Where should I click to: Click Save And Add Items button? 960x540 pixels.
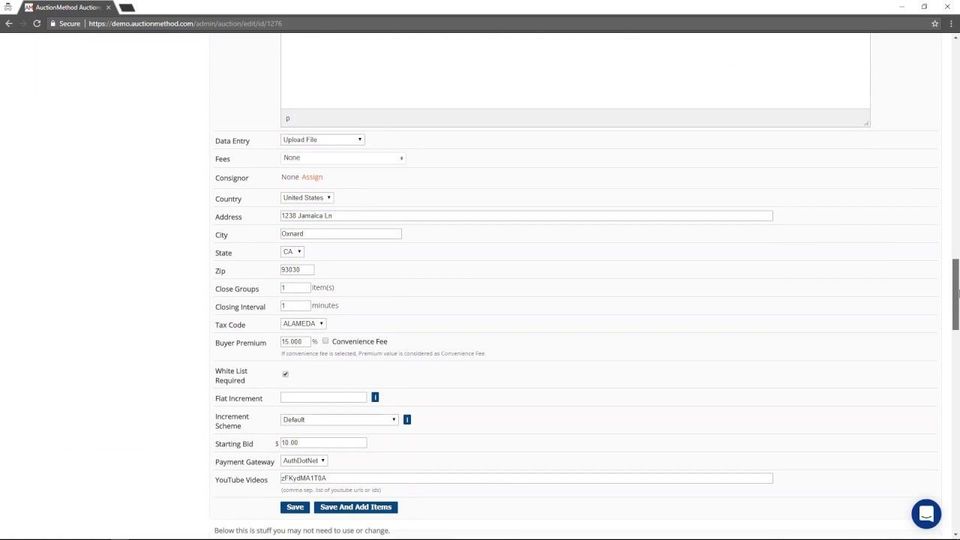click(356, 507)
